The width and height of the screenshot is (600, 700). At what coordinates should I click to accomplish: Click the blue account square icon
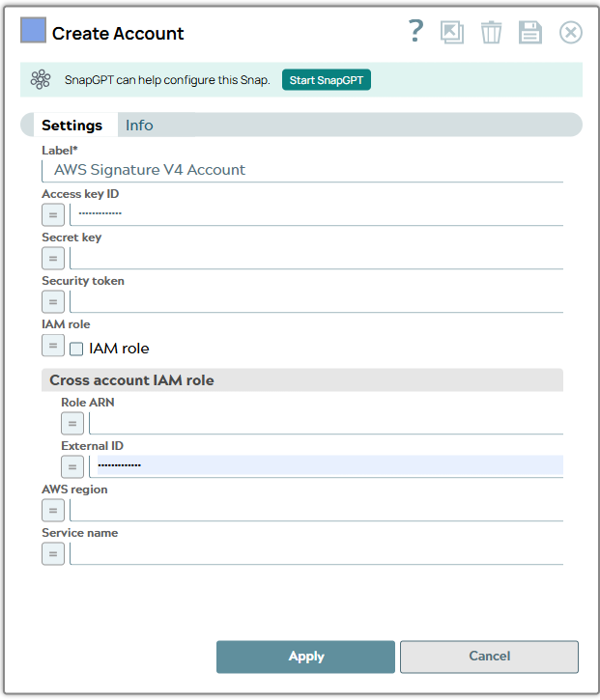[34, 32]
